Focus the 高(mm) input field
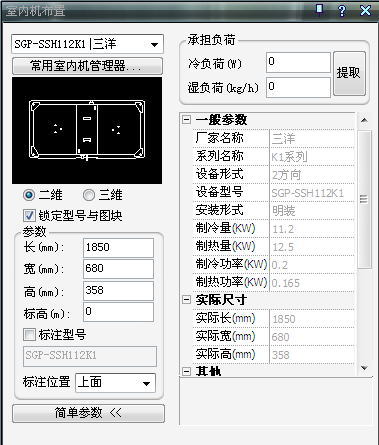The image size is (379, 445). click(x=118, y=291)
